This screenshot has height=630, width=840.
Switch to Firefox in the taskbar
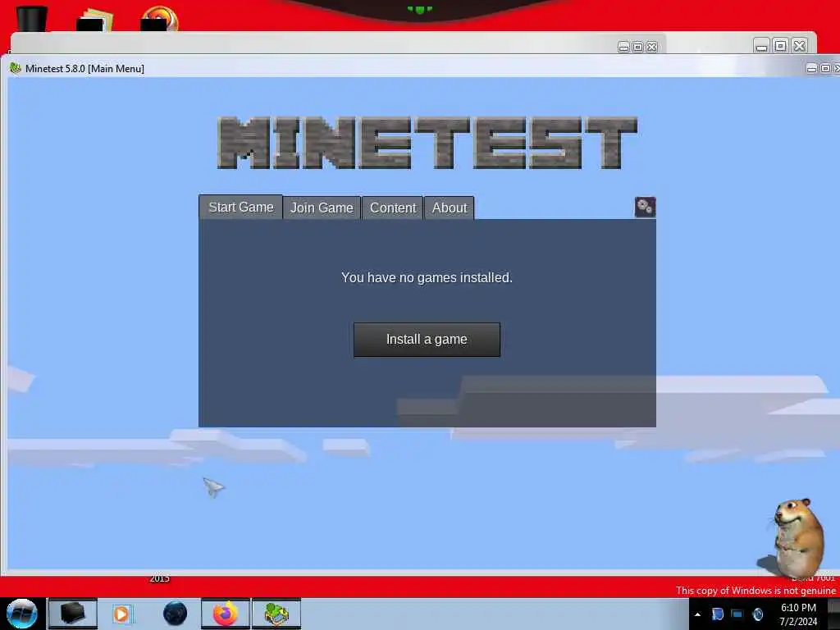click(x=226, y=614)
